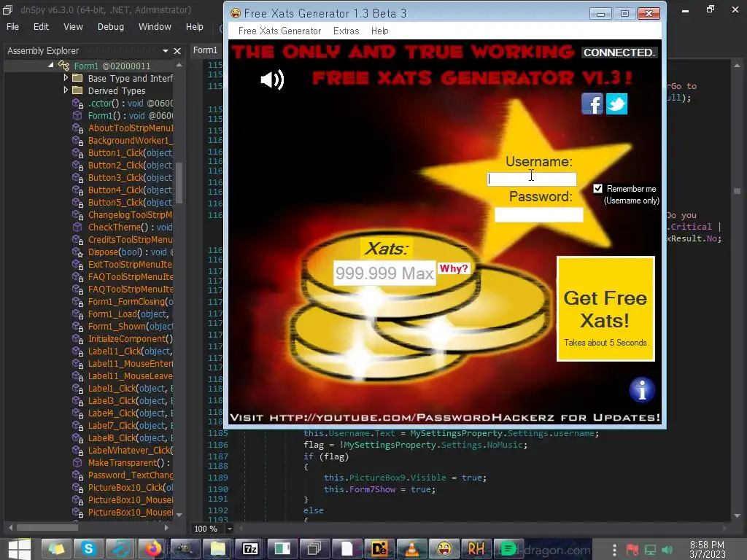Image resolution: width=747 pixels, height=560 pixels.
Task: Open Skype from the taskbar
Action: (88, 549)
